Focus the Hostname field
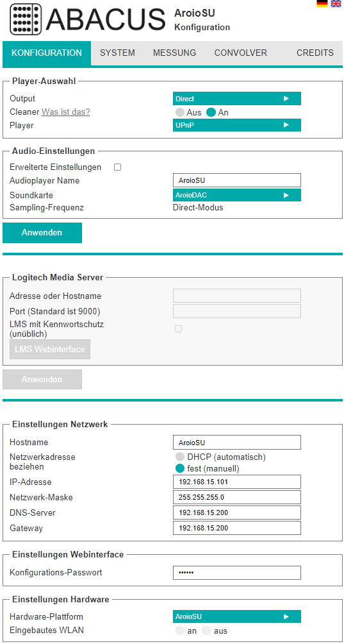344x644 pixels. [x=237, y=443]
